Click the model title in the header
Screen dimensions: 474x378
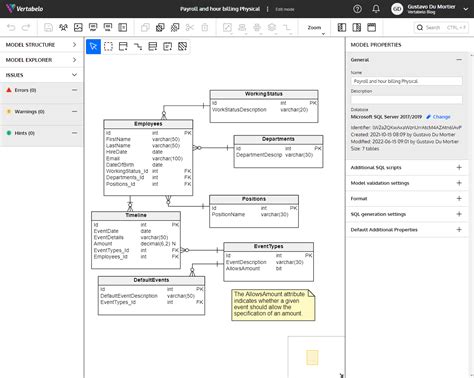(x=220, y=9)
